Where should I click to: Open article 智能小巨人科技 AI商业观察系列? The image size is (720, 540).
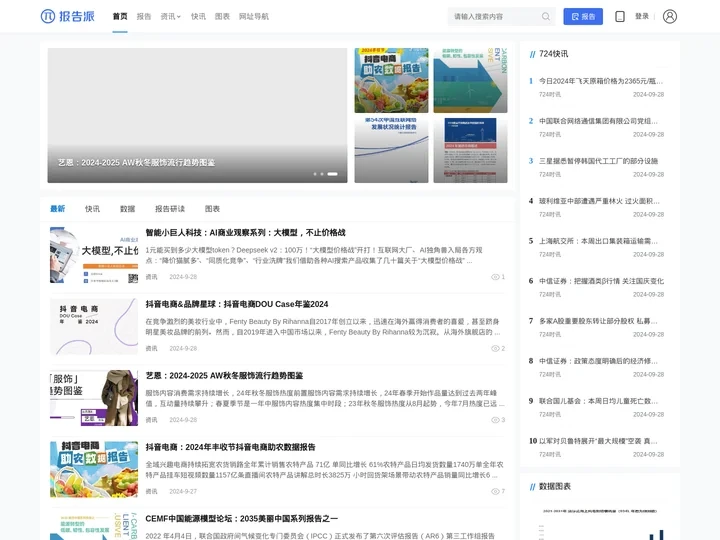click(245, 233)
